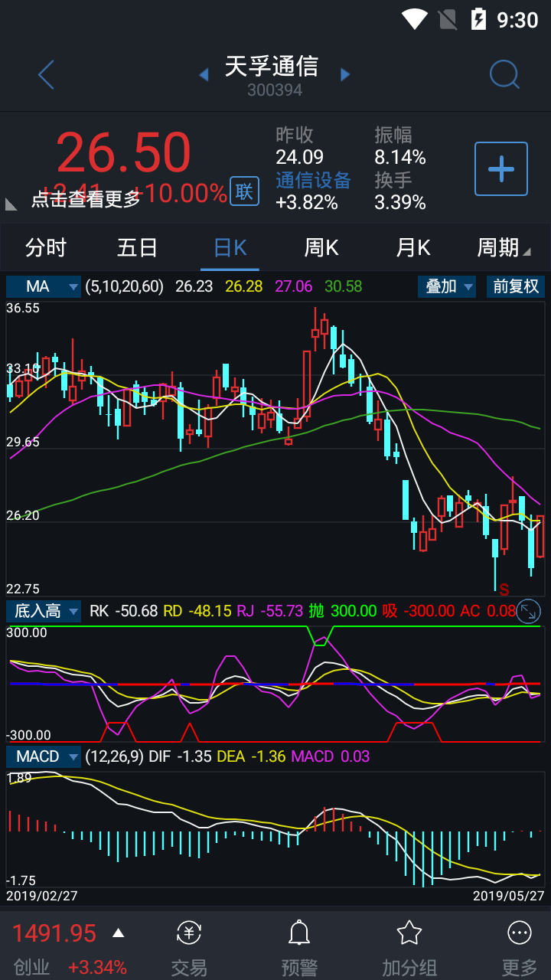
Task: Tap the RJ value -55.73
Action: pyautogui.click(x=282, y=611)
